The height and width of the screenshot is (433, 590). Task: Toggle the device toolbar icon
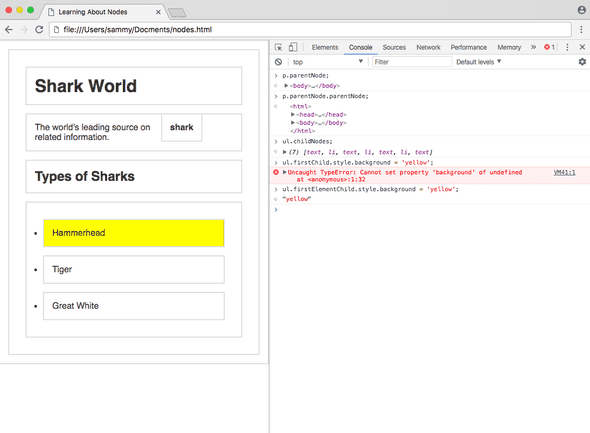pyautogui.click(x=293, y=47)
